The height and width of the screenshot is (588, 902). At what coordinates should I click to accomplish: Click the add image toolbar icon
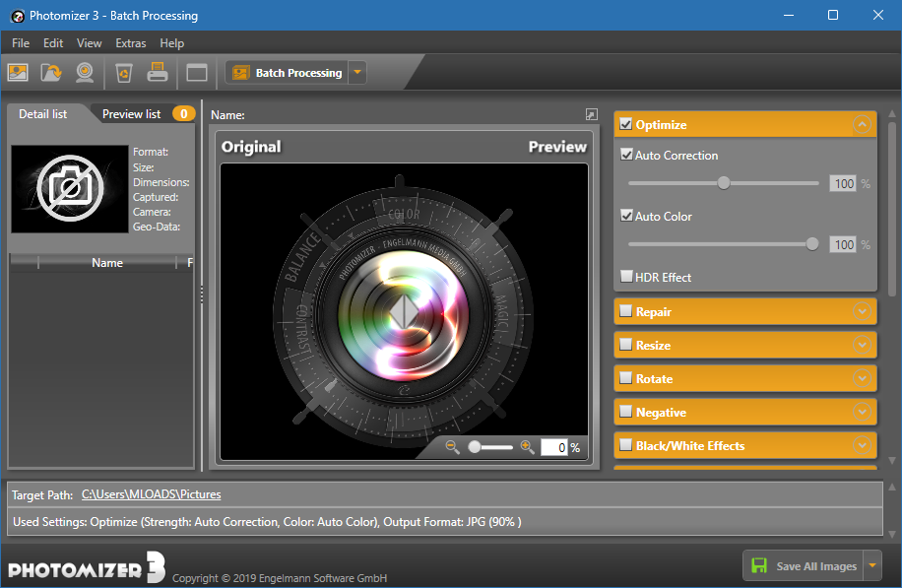click(x=18, y=73)
